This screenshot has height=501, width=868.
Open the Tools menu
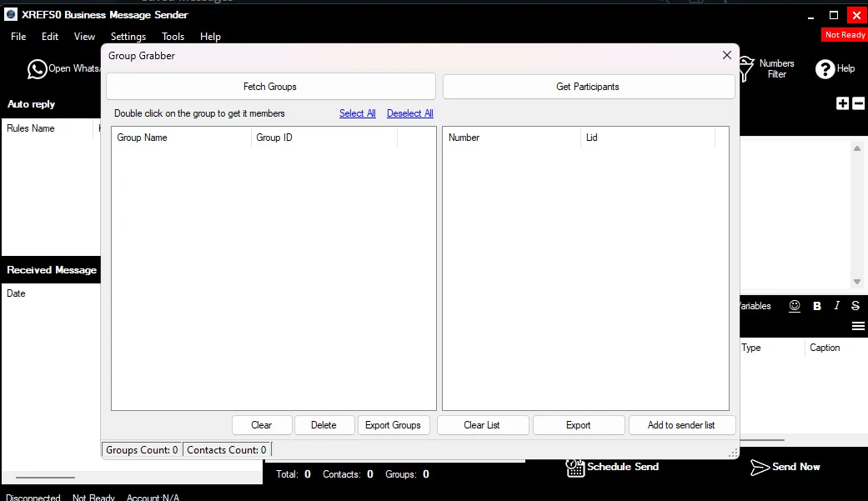coord(173,37)
